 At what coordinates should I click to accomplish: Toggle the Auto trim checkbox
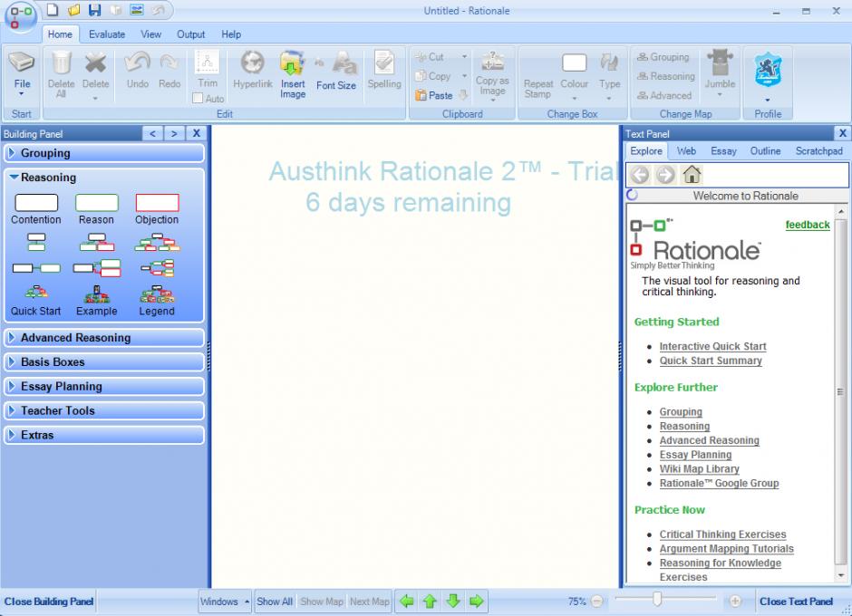pyautogui.click(x=198, y=99)
